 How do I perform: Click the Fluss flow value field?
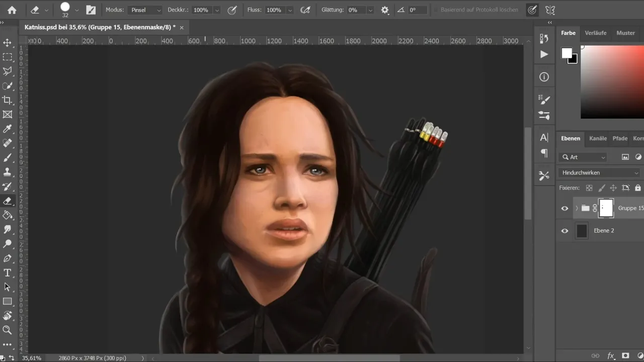point(274,10)
